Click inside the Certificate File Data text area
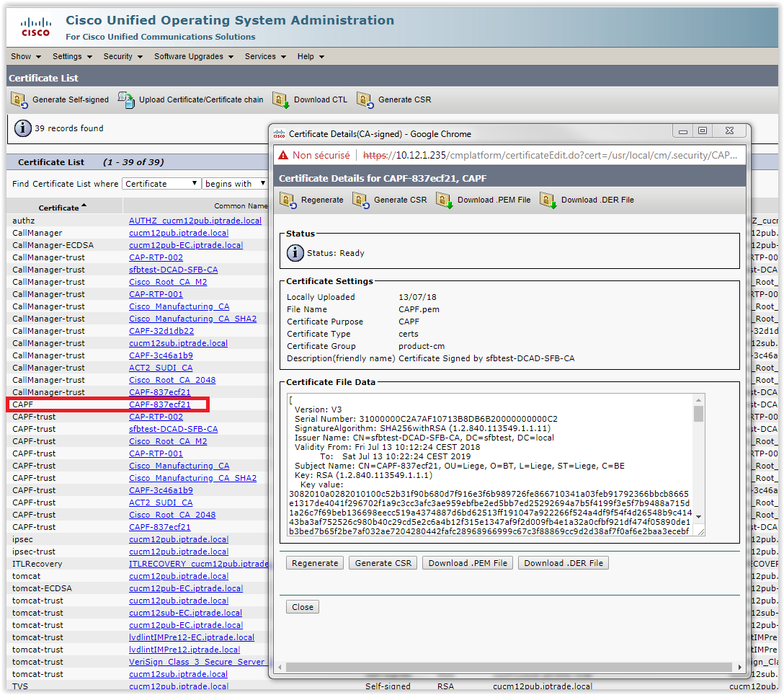The width and height of the screenshot is (784, 695). 490,465
